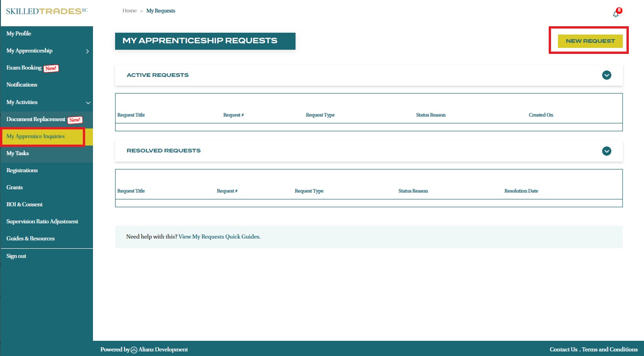Click Home in the breadcrumb
Screen dimensions: 644x356
pyautogui.click(x=129, y=11)
